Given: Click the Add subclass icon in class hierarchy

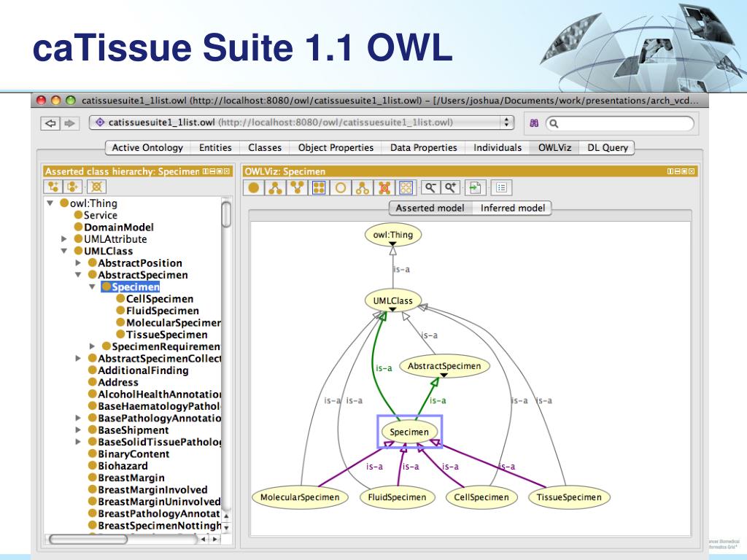Looking at the screenshot, I should click(53, 187).
